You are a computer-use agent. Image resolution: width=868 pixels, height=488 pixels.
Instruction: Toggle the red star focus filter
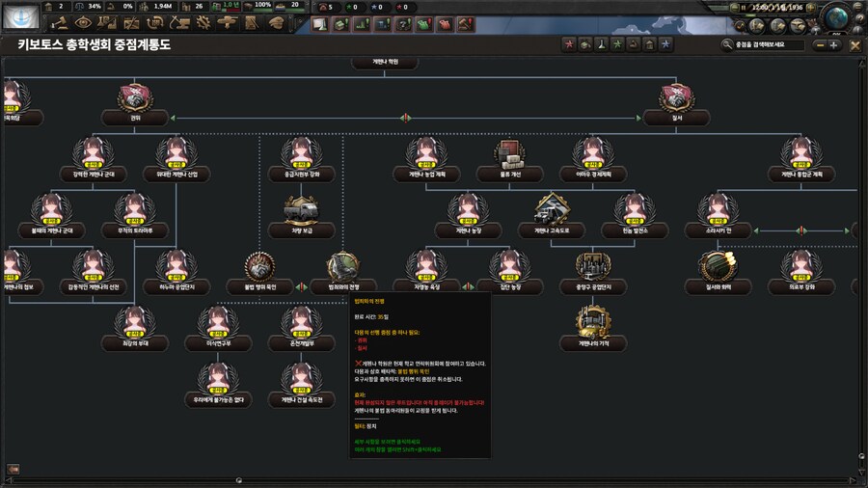click(x=569, y=44)
